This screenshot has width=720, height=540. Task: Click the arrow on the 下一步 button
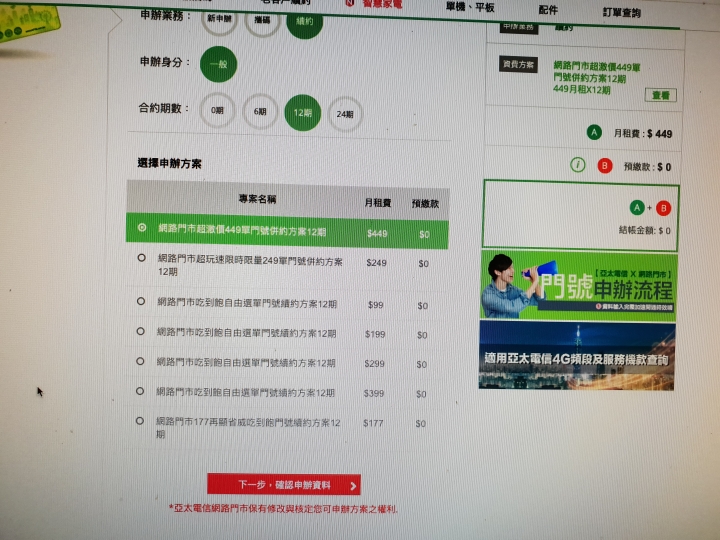pyautogui.click(x=353, y=486)
